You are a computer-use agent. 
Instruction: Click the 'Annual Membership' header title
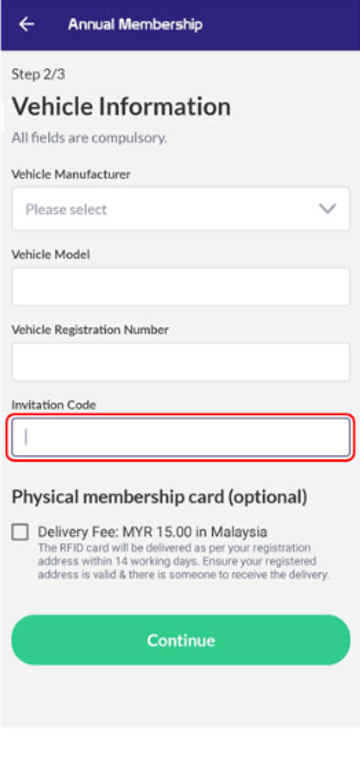click(135, 24)
